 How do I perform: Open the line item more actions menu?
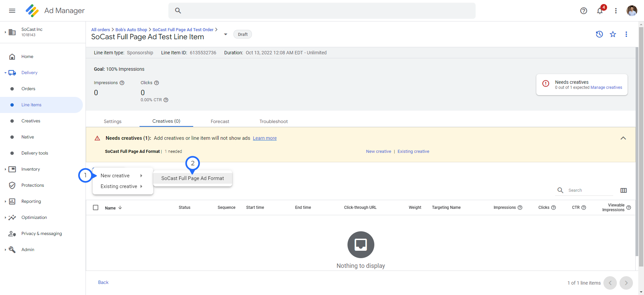pos(626,34)
